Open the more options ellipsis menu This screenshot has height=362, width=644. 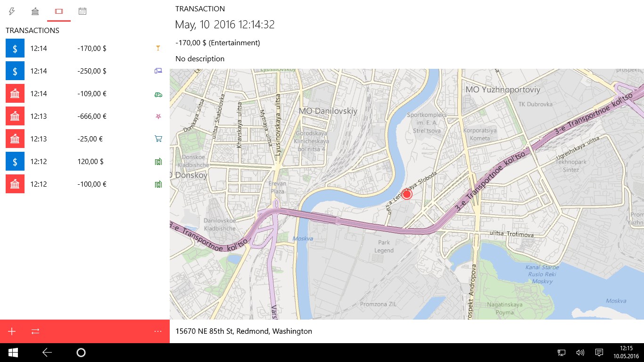pyautogui.click(x=158, y=331)
